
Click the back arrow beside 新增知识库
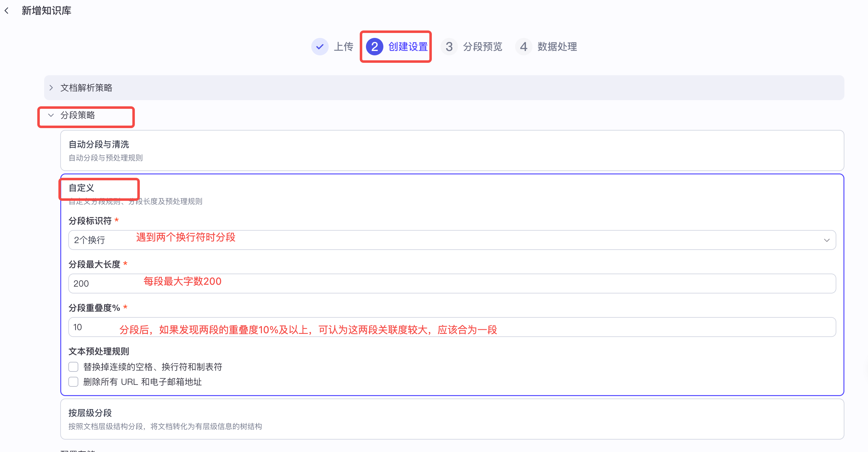coord(7,11)
